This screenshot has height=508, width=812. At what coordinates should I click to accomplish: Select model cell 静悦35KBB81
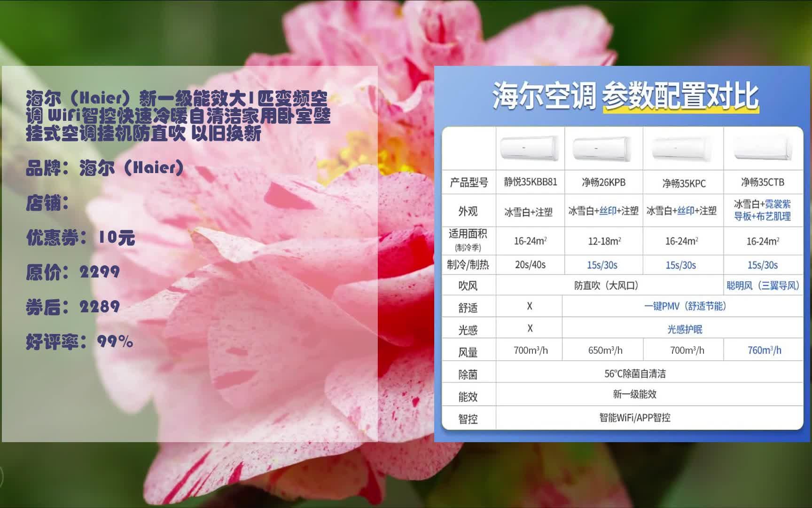click(x=531, y=182)
